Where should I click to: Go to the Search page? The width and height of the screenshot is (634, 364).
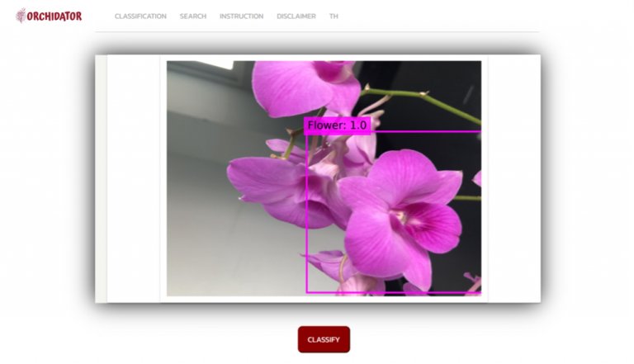193,17
